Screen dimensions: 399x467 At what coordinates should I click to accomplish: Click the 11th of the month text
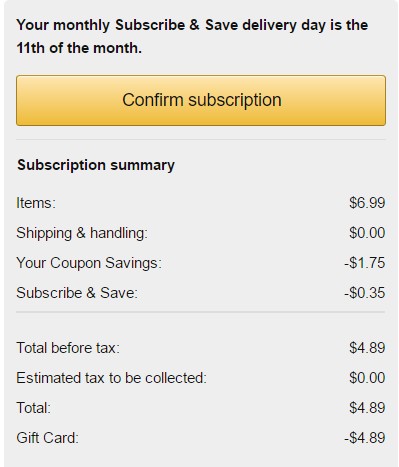pos(79,48)
